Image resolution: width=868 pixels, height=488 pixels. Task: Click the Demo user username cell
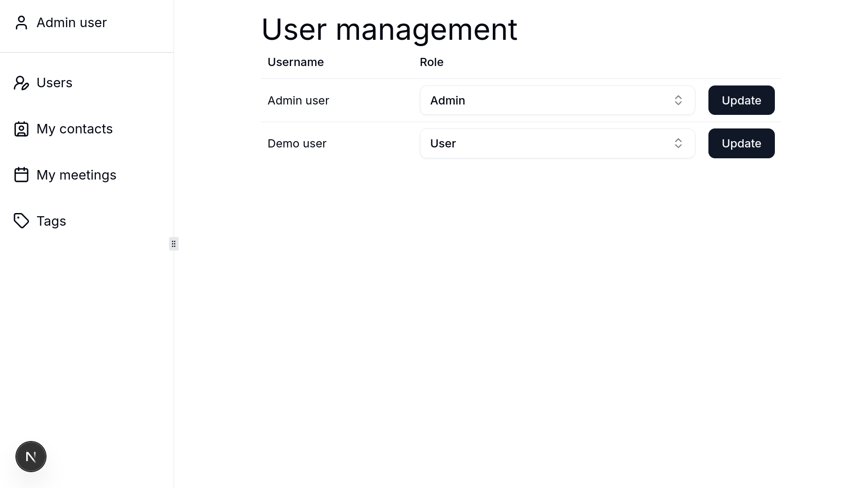(297, 143)
